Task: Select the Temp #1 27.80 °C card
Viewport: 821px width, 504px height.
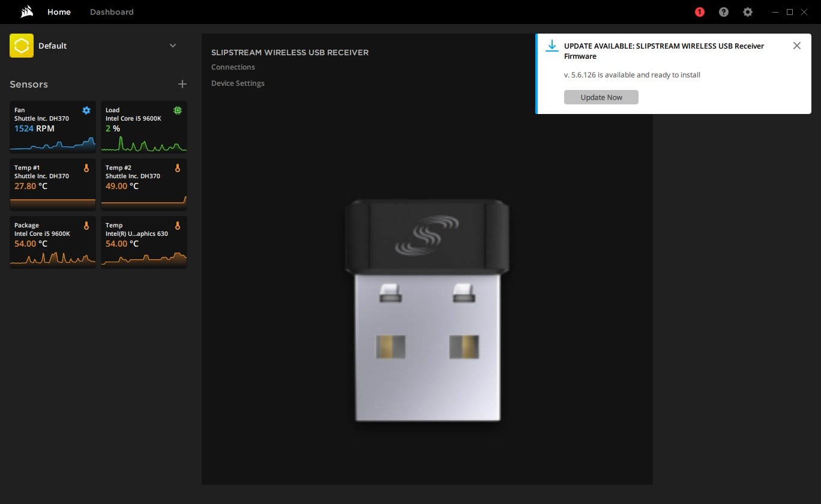Action: 53,184
